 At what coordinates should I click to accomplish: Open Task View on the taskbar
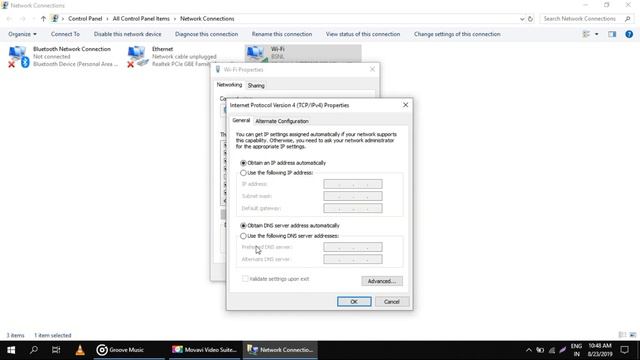56,350
